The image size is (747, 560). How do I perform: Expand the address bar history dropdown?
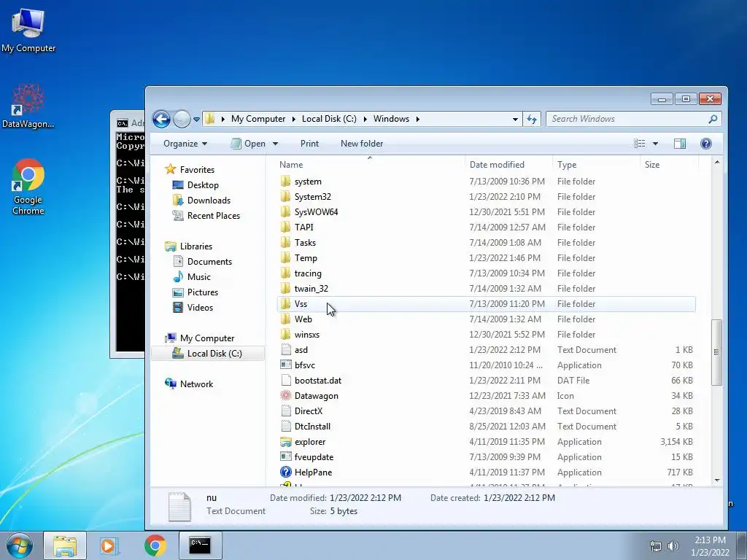(515, 120)
